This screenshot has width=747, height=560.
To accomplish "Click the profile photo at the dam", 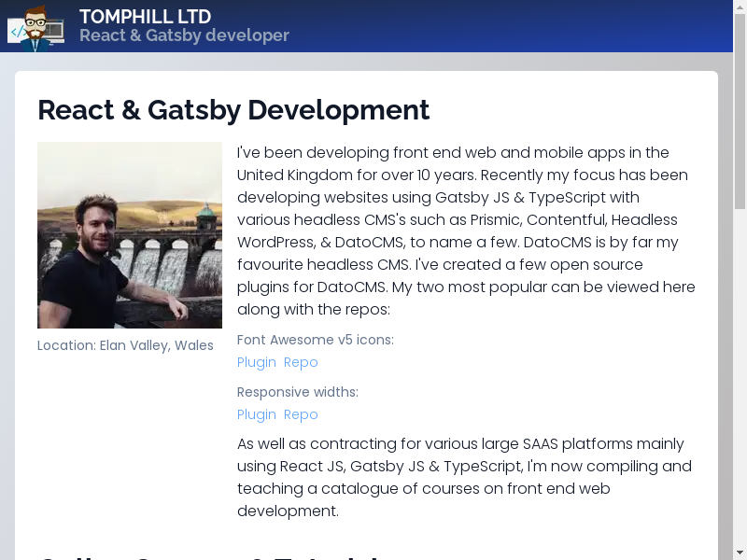I will [x=130, y=235].
